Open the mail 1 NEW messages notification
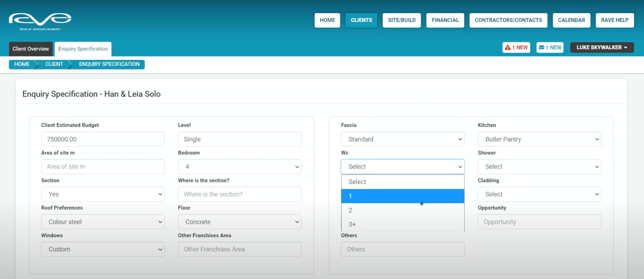 tap(550, 48)
